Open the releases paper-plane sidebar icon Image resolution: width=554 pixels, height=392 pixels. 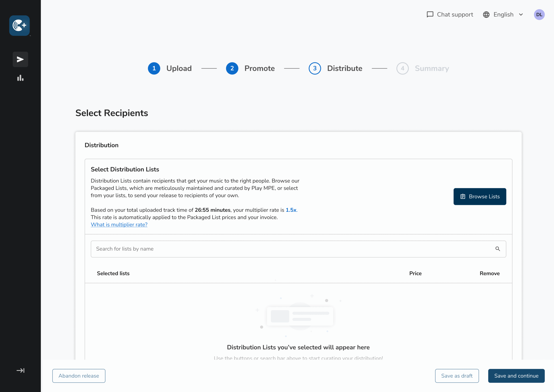[x=20, y=59]
